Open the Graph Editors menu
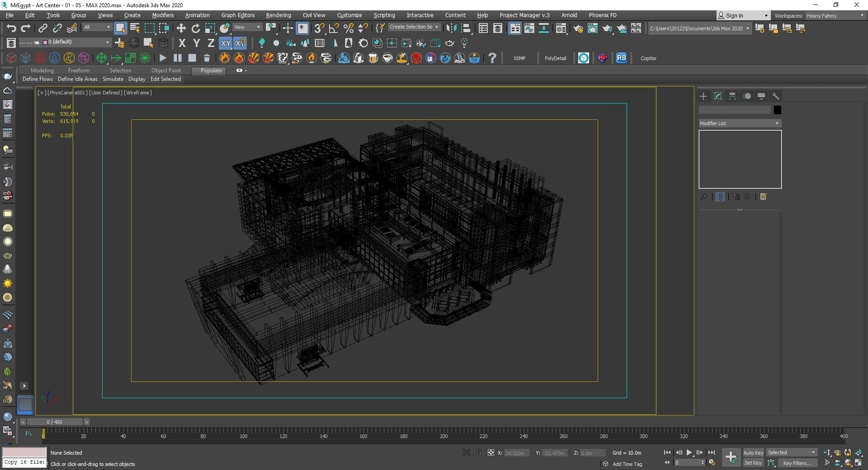The width and height of the screenshot is (868, 470). (x=238, y=15)
